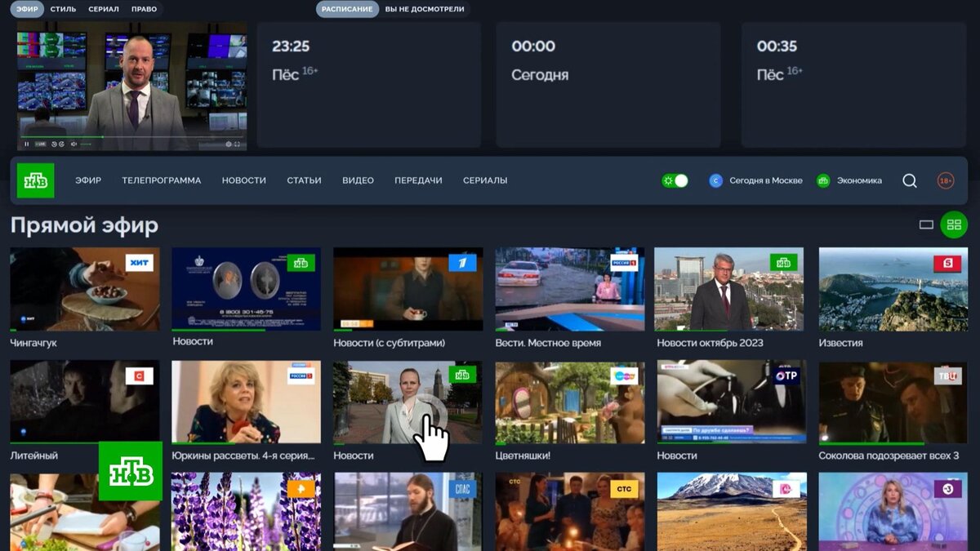Image resolution: width=980 pixels, height=551 pixels.
Task: Open player settings gear
Action: (229, 144)
